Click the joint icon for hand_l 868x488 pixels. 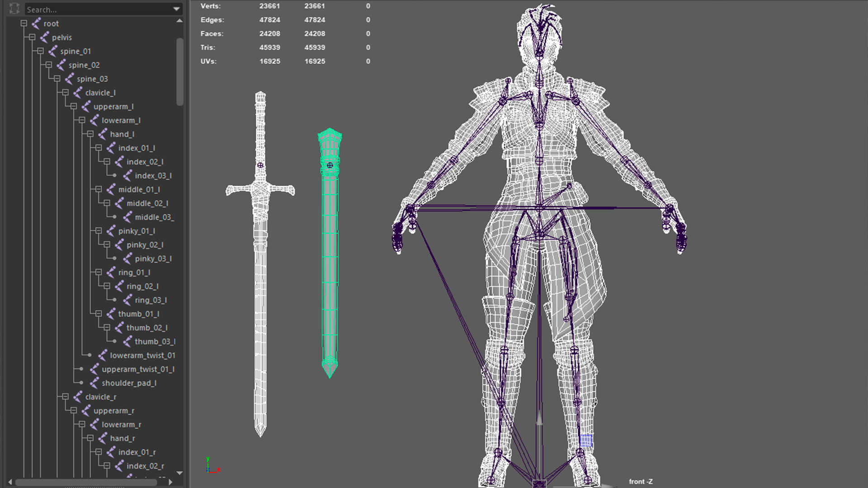click(x=103, y=134)
